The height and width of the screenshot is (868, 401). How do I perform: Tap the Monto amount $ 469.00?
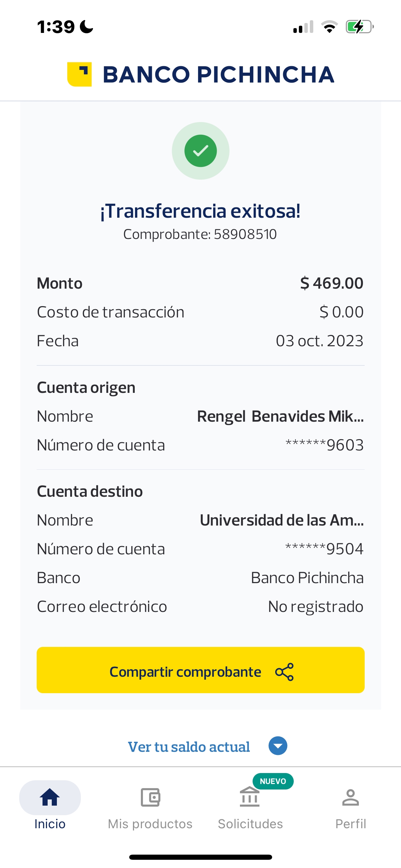click(x=331, y=284)
